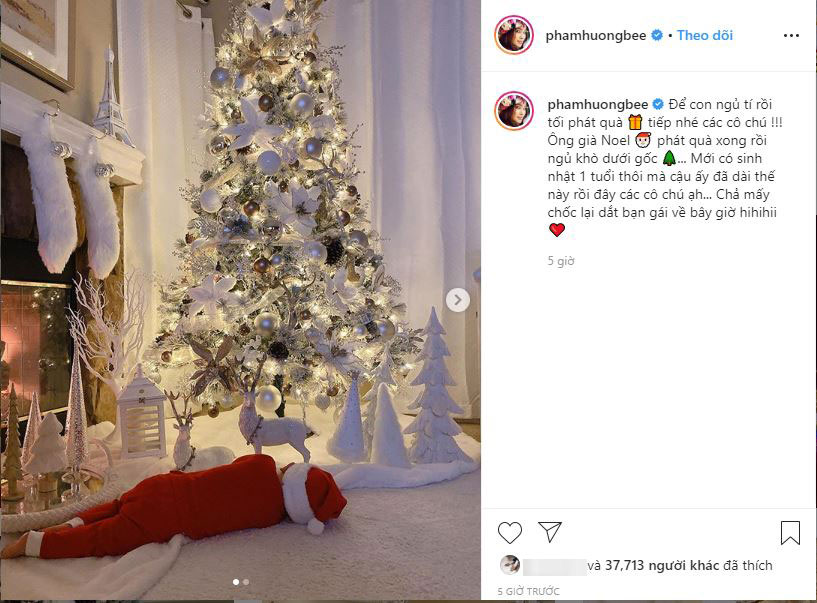
Task: Go to next photo with arrow
Action: [457, 300]
